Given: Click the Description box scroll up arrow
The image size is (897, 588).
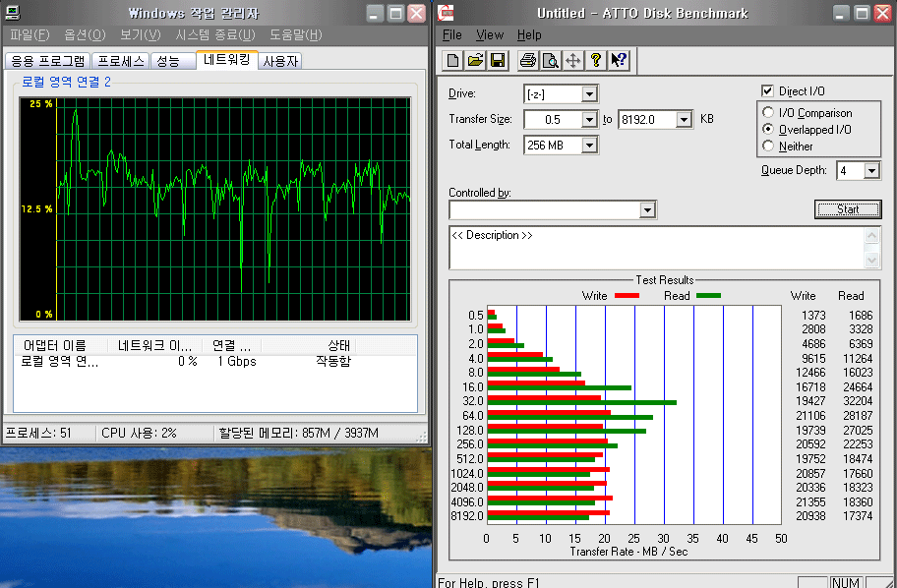Looking at the screenshot, I should (871, 235).
